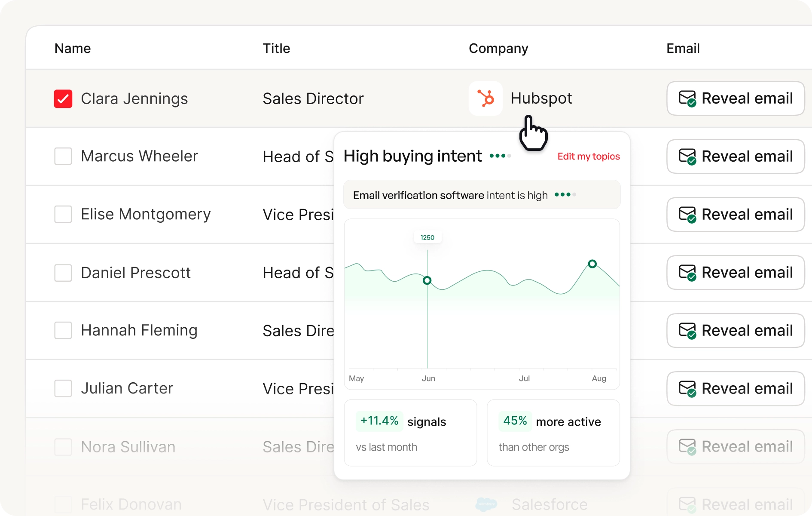Open Edit my topics
This screenshot has width=812, height=516.
(589, 156)
